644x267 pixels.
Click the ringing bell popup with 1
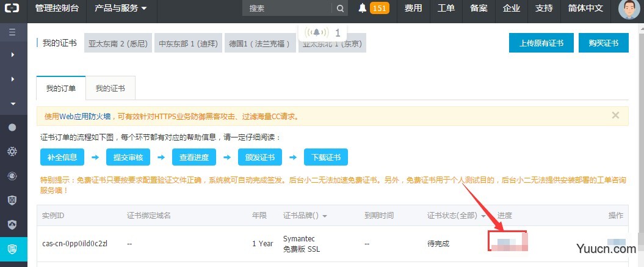point(322,32)
